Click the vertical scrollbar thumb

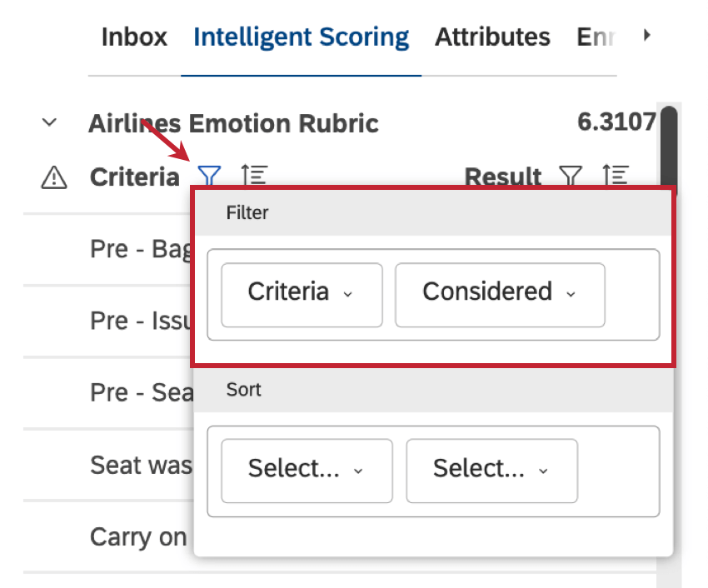[667, 148]
